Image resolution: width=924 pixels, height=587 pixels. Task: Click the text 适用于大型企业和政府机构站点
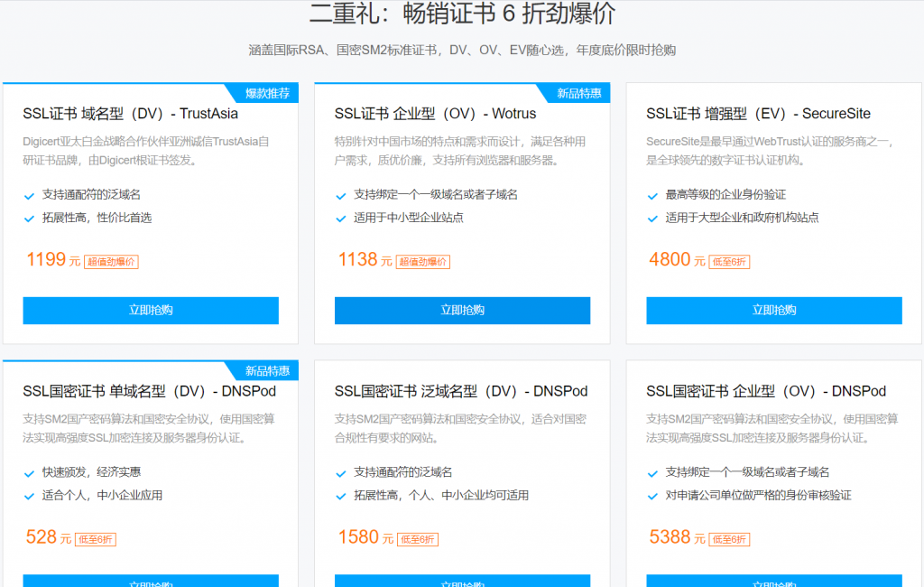point(742,218)
